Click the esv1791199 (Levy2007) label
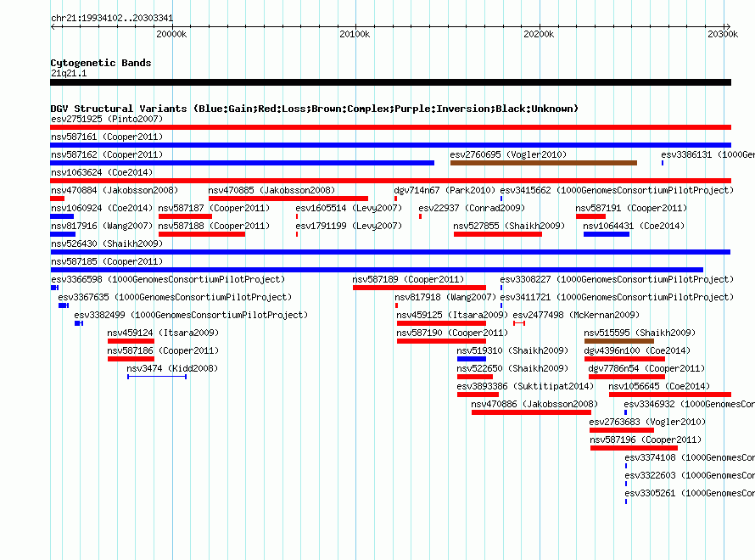 [349, 226]
